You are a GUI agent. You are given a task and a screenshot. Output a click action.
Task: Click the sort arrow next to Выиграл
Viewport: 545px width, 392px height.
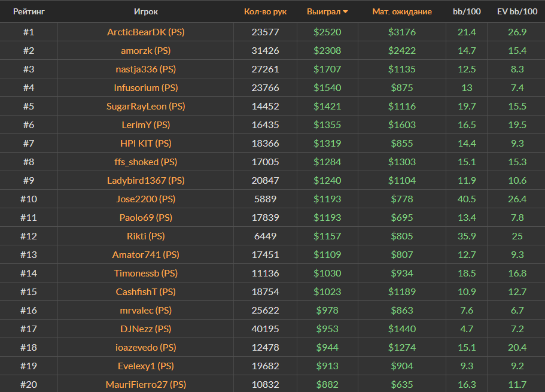pyautogui.click(x=346, y=12)
